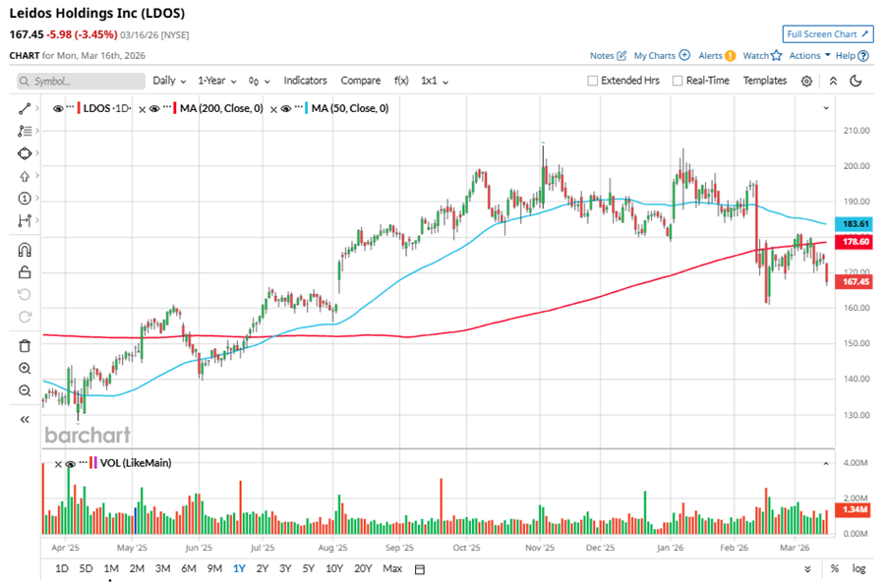Expand the 1-Year period dropdown
887x588 pixels.
[x=216, y=81]
